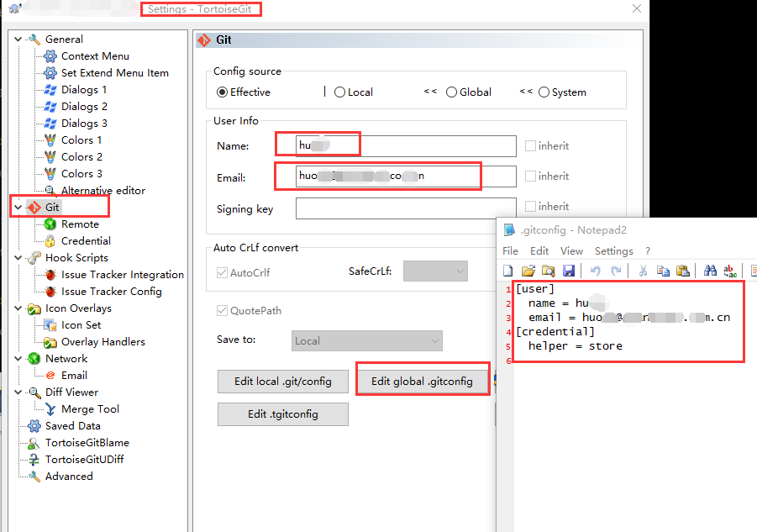This screenshot has height=532, width=757.
Task: Select the Global config source radio button
Action: (x=452, y=92)
